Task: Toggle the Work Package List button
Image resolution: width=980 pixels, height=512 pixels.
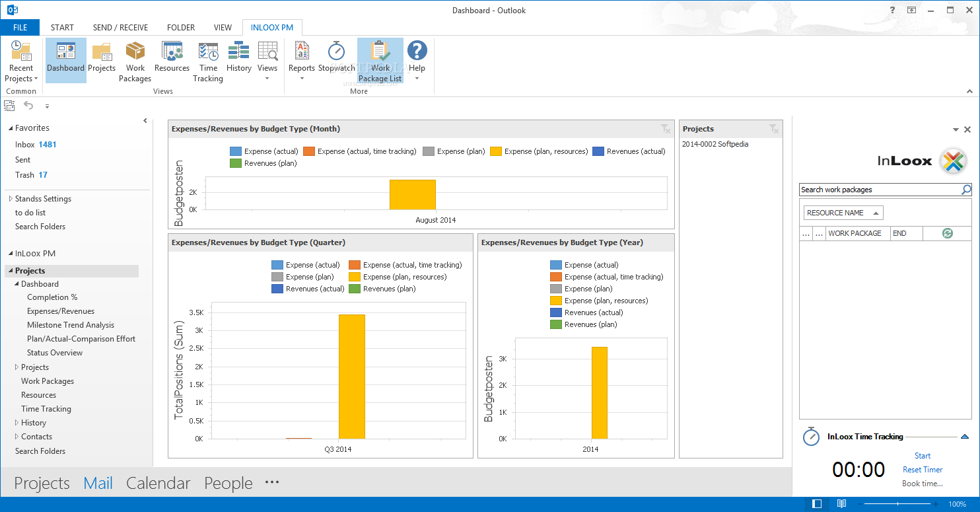Action: (380, 61)
